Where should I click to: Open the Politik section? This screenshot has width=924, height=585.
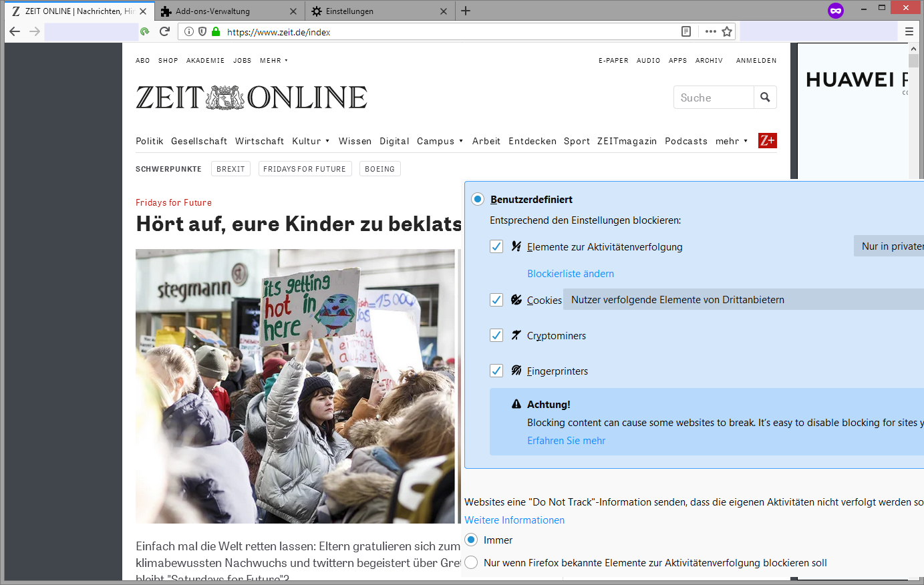150,141
